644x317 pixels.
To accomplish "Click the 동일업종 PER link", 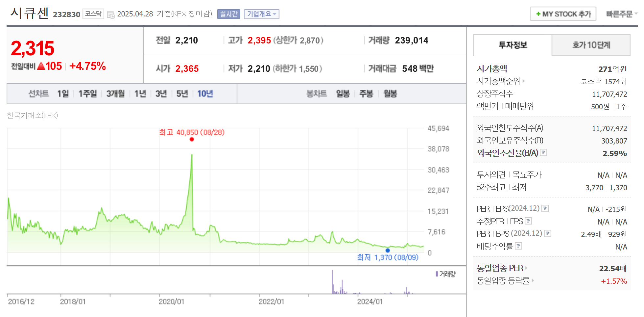I will (500, 268).
